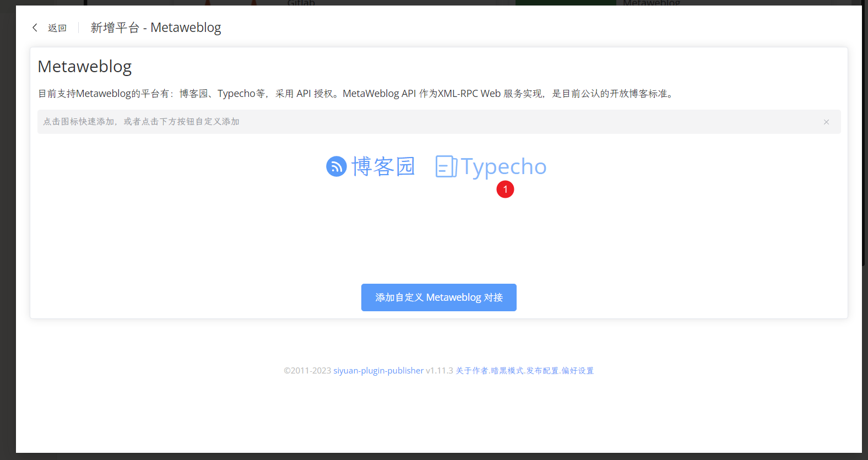Dismiss the quick-add hint banner
868x460 pixels.
pyautogui.click(x=826, y=122)
